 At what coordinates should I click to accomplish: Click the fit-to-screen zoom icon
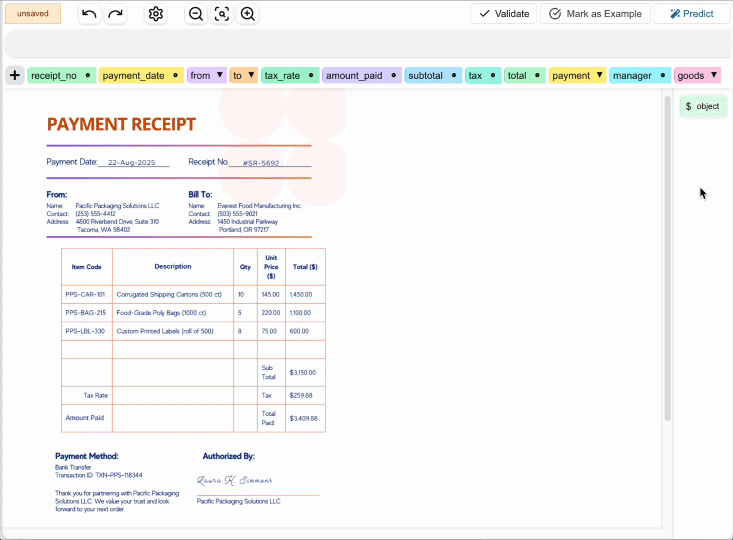222,14
